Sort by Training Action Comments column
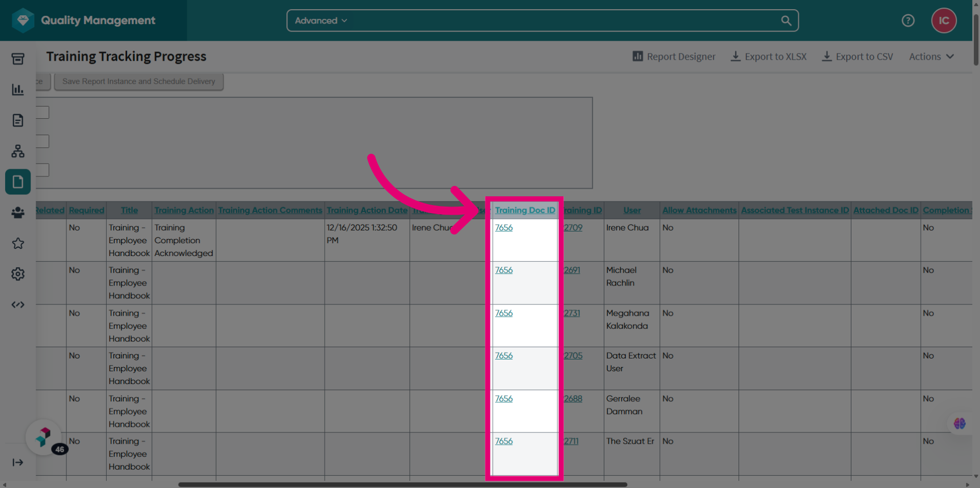This screenshot has width=980, height=488. coord(270,210)
